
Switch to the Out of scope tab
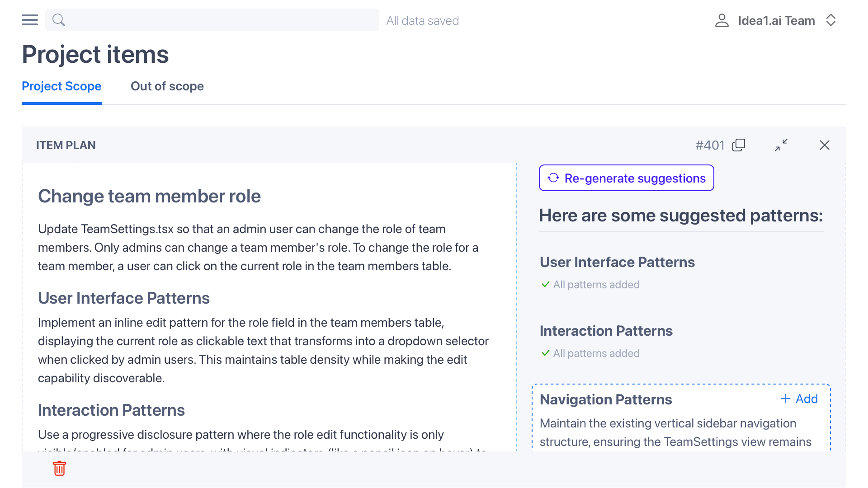click(x=167, y=86)
